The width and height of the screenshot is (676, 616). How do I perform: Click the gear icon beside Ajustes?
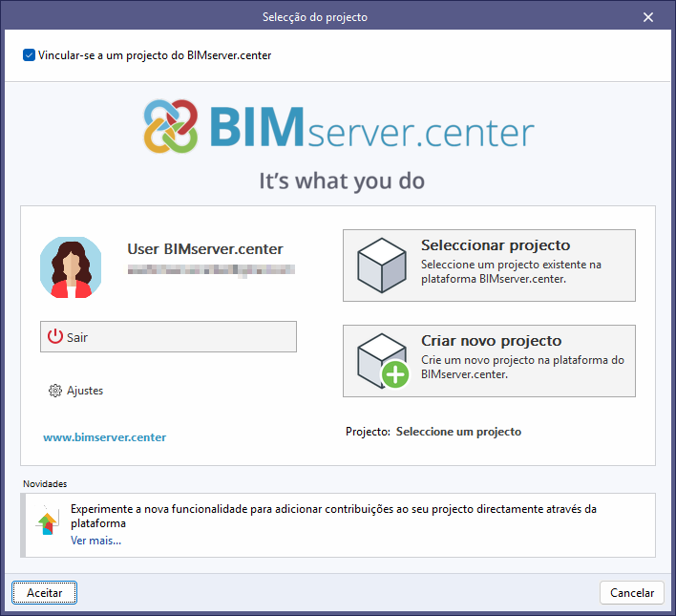point(55,391)
